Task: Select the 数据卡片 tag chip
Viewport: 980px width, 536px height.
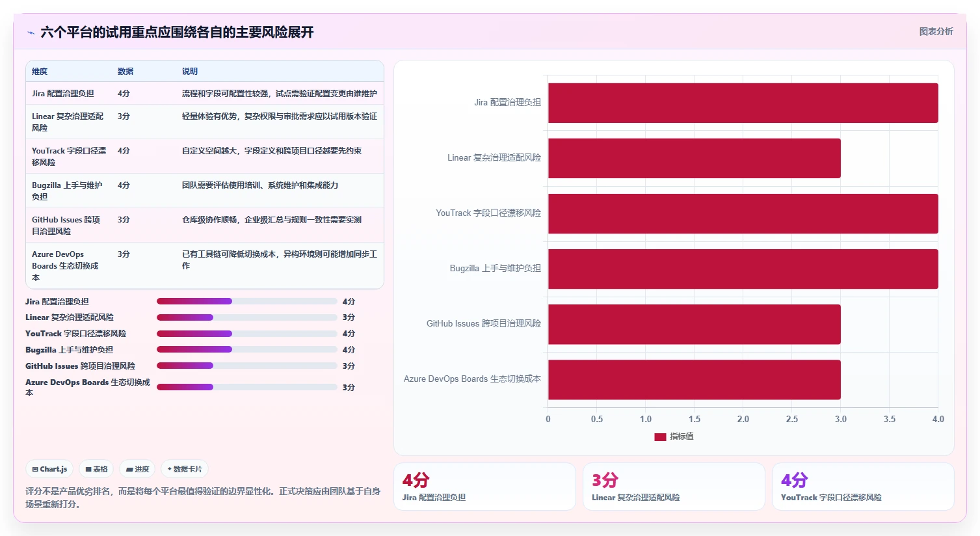Action: (185, 469)
